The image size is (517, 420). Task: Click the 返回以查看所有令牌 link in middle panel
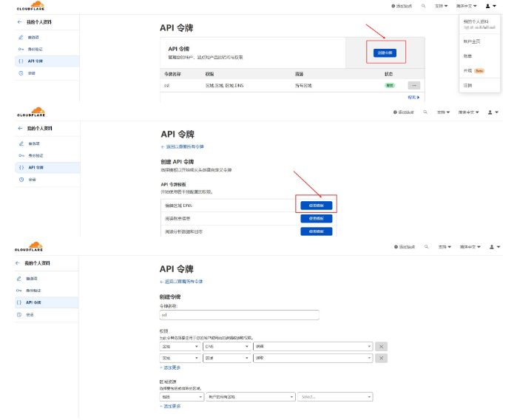coord(184,147)
